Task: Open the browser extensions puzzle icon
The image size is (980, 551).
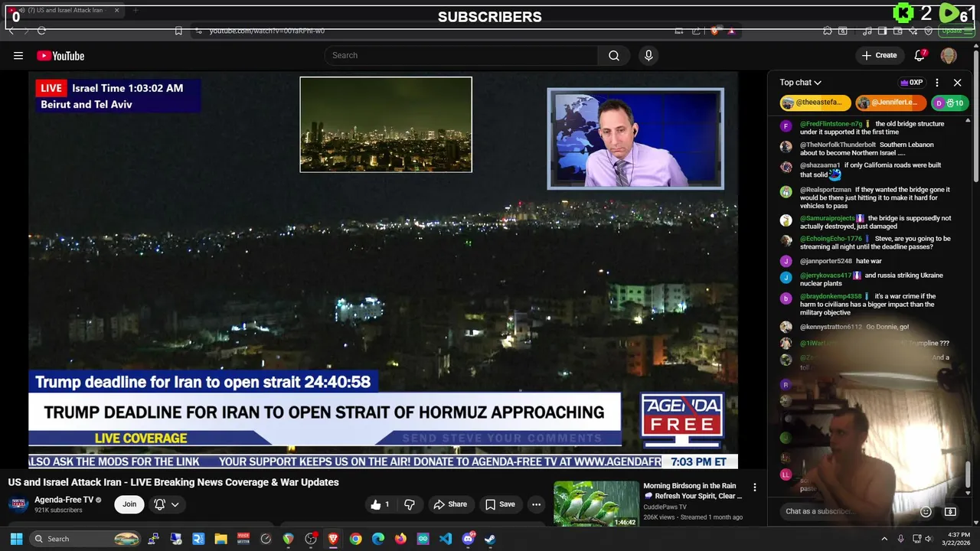Action: click(x=828, y=31)
